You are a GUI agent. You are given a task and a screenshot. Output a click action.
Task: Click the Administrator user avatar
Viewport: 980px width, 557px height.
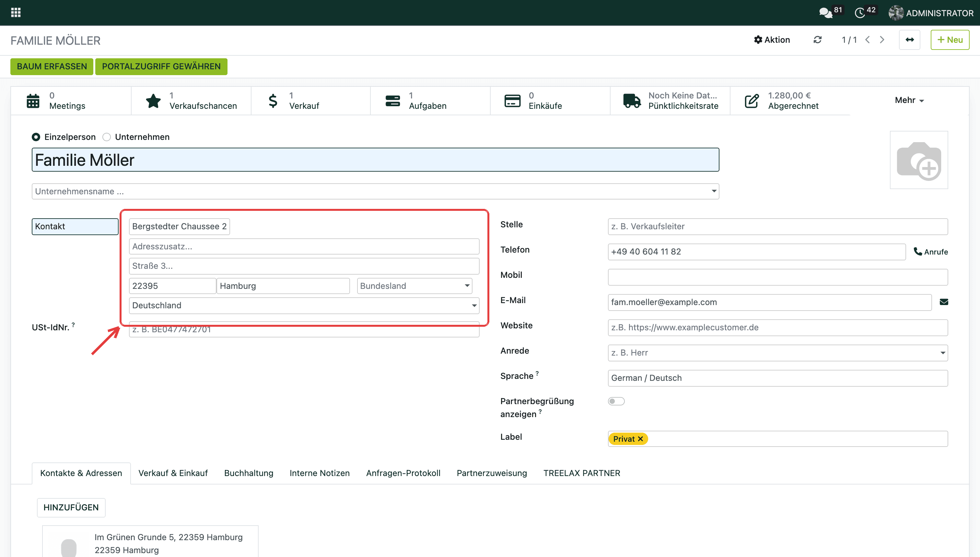pos(896,13)
